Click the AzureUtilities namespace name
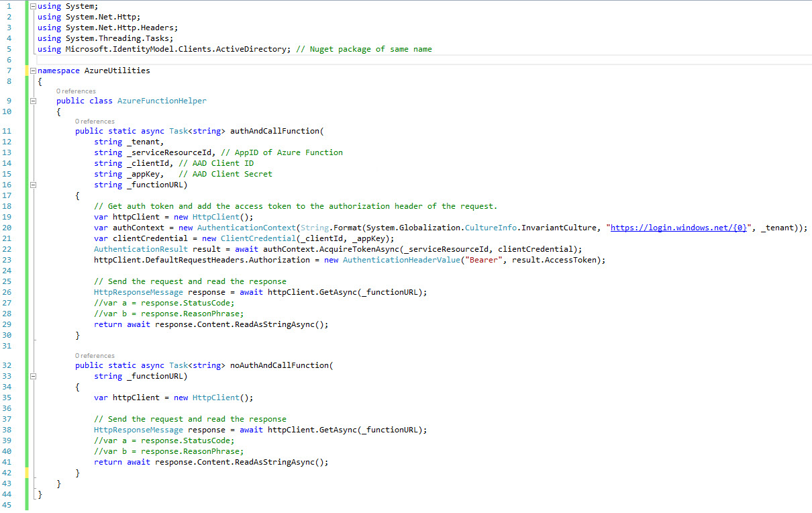 coord(117,71)
